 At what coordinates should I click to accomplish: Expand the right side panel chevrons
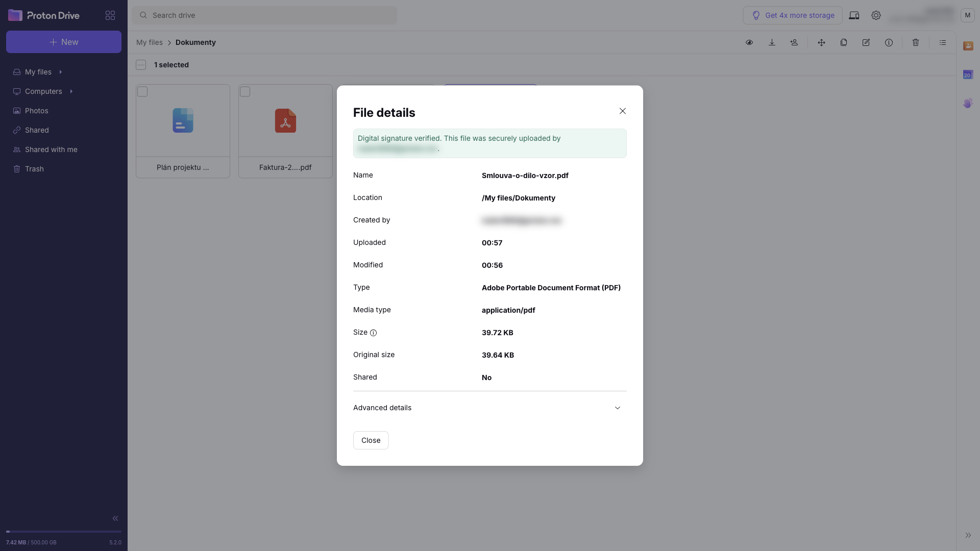tap(968, 535)
